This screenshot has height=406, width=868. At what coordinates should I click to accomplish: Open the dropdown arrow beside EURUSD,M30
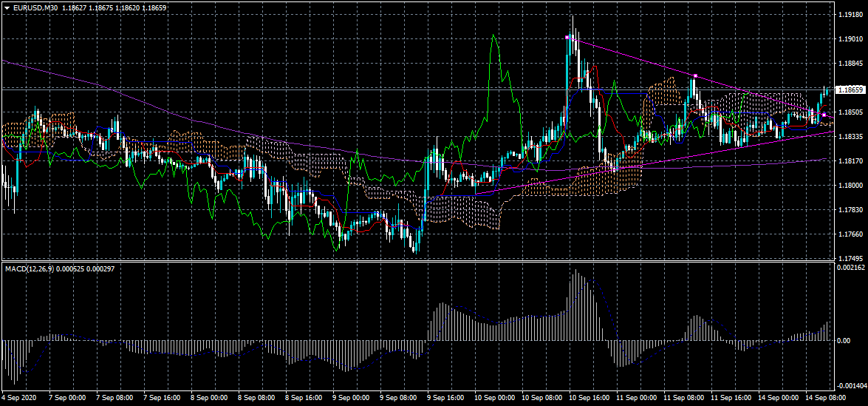(x=7, y=7)
